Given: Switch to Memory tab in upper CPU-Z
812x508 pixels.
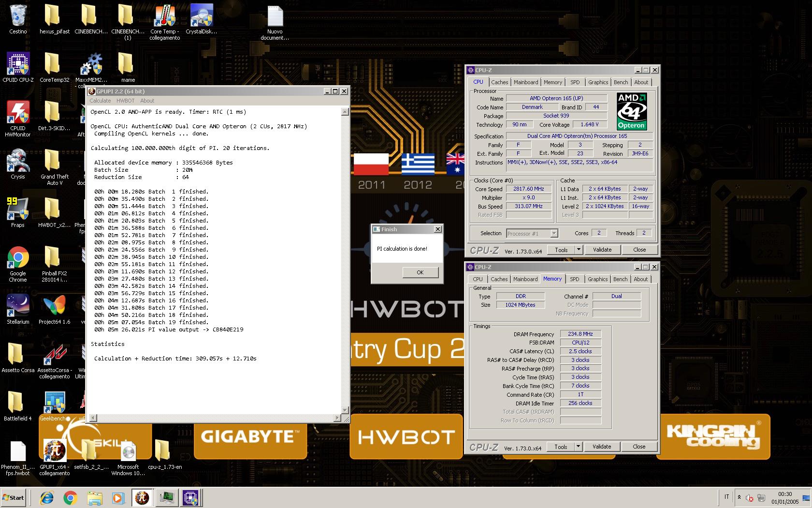Looking at the screenshot, I should (x=552, y=82).
